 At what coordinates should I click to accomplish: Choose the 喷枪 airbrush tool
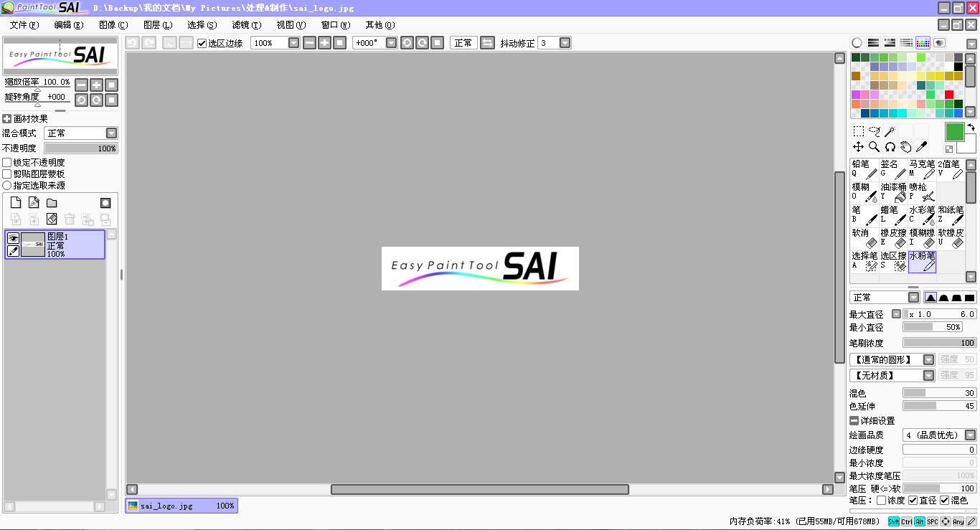pos(922,192)
